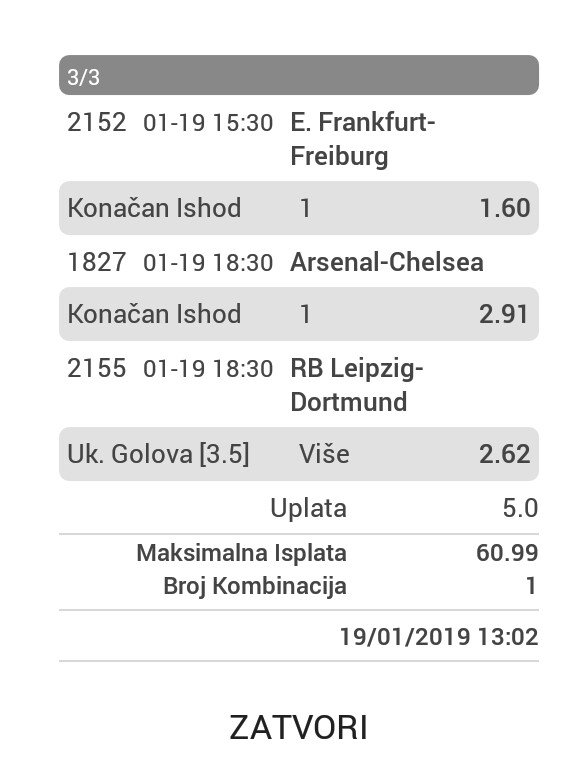This screenshot has height=773, width=578.
Task: Click the 01-19 15:30 kickoff time
Action: 208,123
